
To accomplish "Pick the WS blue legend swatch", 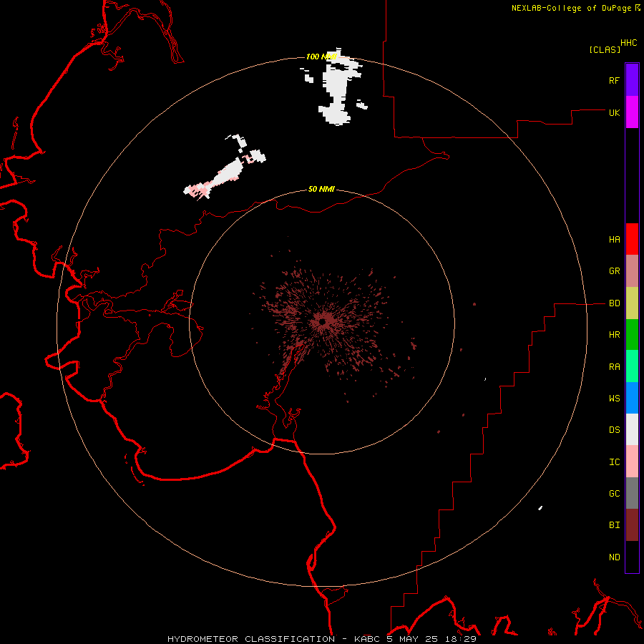I will [632, 398].
